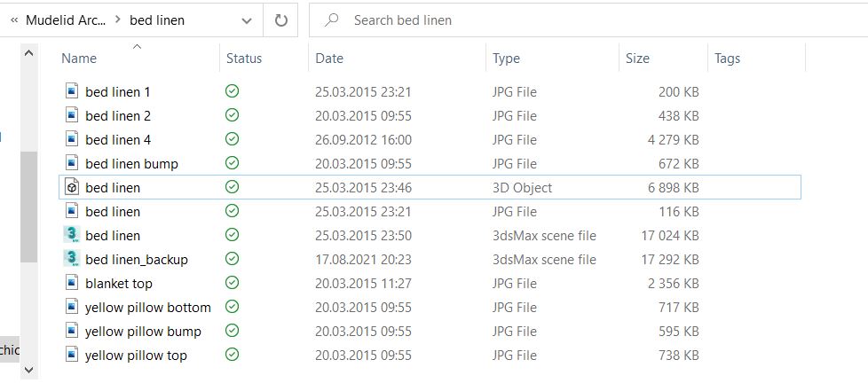Viewport: 868px width, 391px height.
Task: Click the navigation pane scroll down arrow
Action: pyautogui.click(x=28, y=370)
